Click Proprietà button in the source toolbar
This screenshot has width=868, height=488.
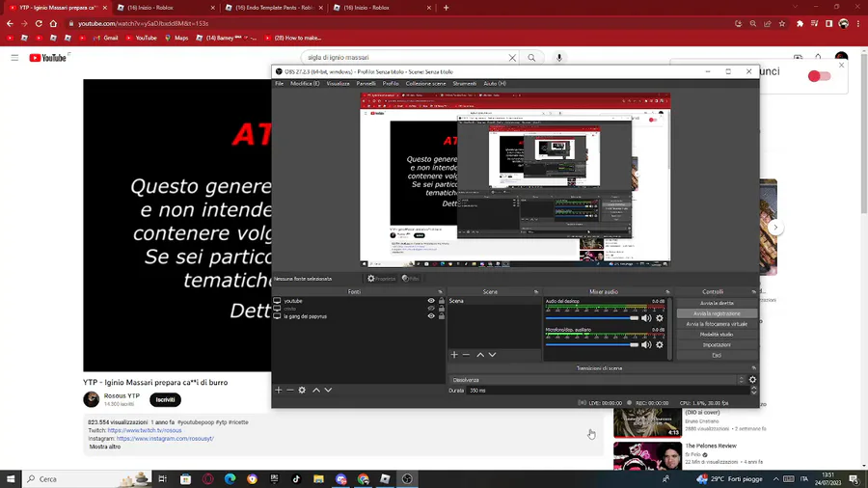[x=381, y=279]
